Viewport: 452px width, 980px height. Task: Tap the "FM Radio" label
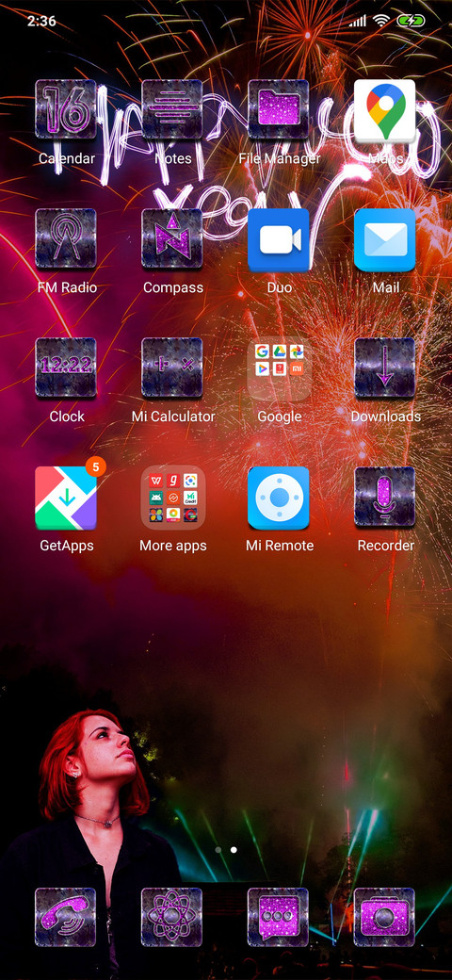tap(67, 287)
